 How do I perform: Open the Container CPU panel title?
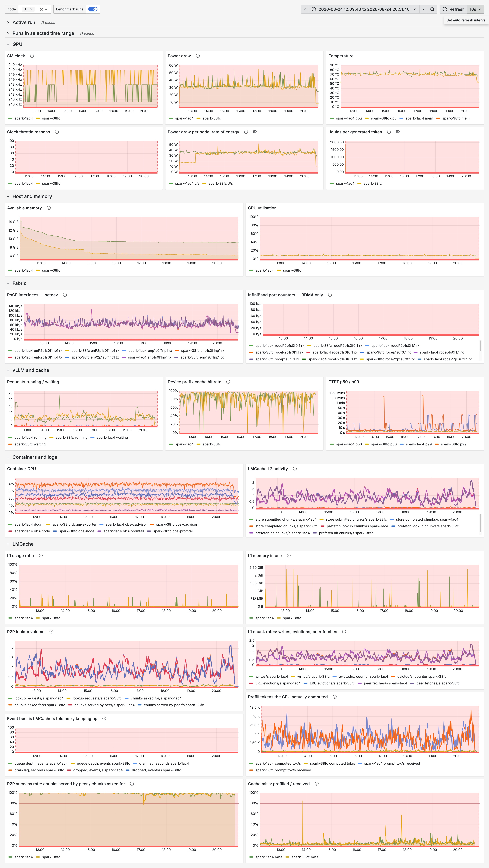coord(22,469)
